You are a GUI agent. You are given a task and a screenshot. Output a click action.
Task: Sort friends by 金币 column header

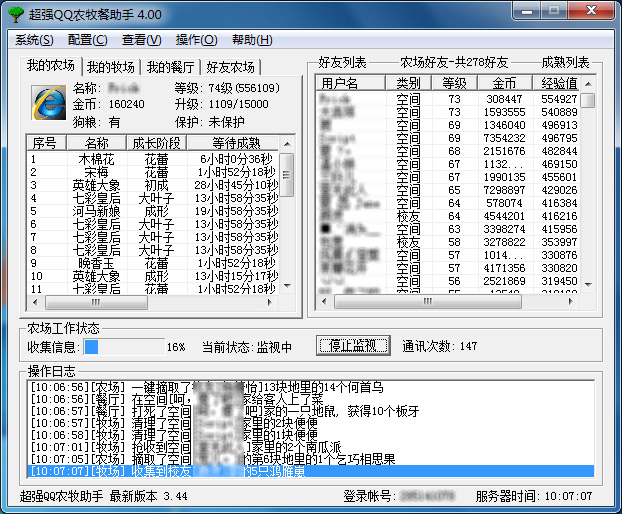(505, 83)
